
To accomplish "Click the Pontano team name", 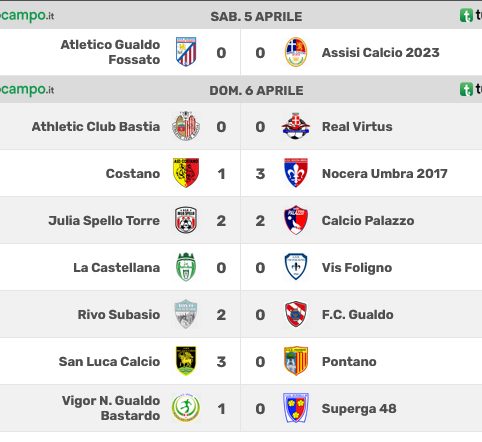I will [x=349, y=361].
